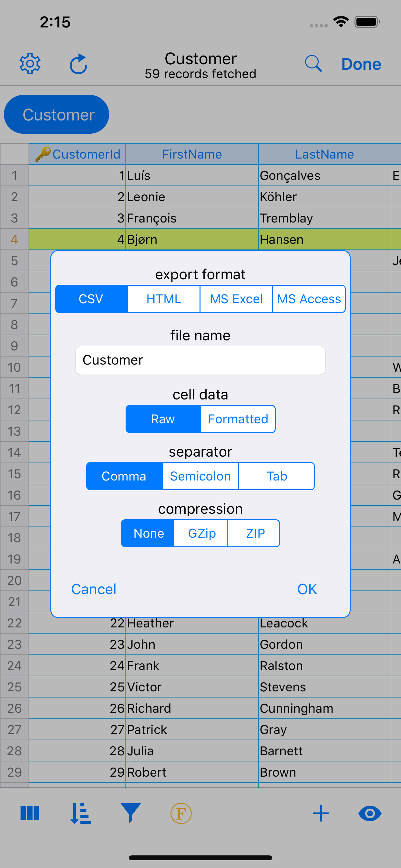Choose MS Access export format
This screenshot has width=401, height=868.
pyautogui.click(x=309, y=299)
